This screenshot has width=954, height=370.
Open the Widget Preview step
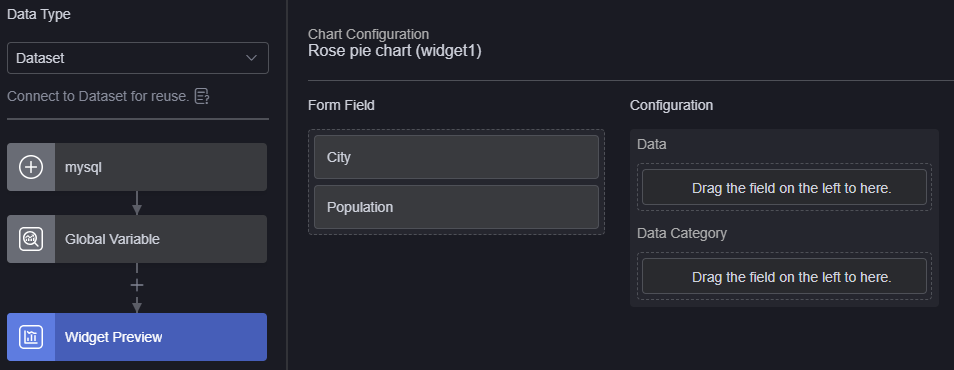137,337
